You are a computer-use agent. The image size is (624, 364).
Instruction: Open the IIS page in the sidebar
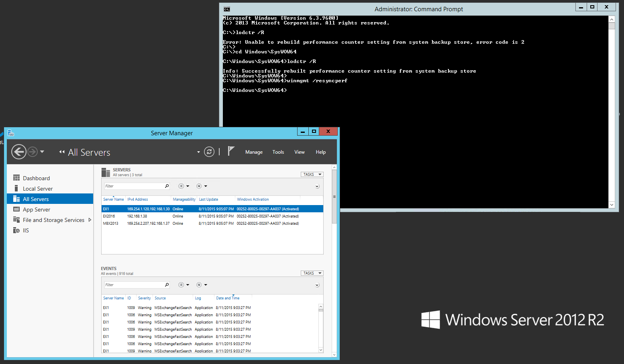[25, 230]
